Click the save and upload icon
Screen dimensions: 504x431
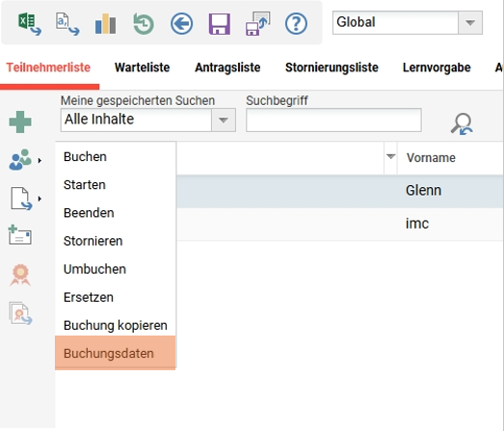coord(257,23)
